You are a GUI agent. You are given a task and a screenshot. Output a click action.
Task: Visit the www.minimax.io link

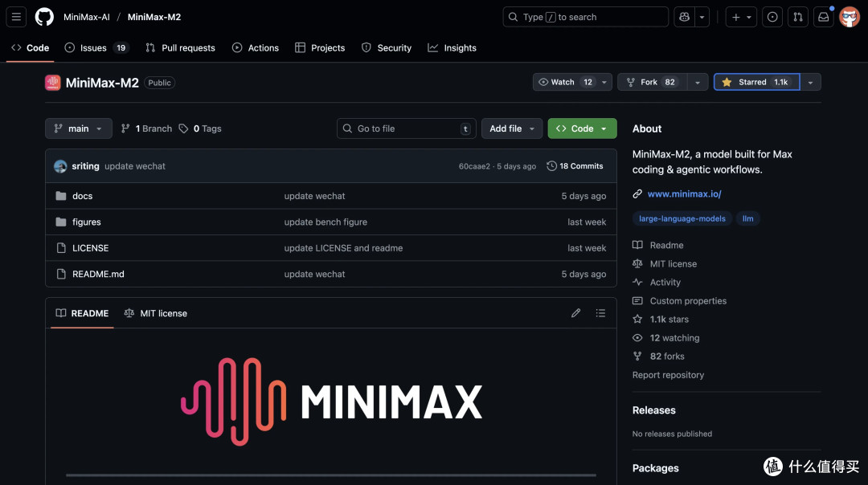tap(684, 194)
